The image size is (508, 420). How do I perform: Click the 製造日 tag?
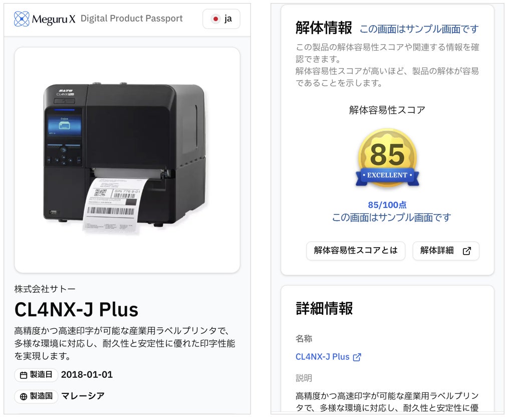click(x=36, y=375)
